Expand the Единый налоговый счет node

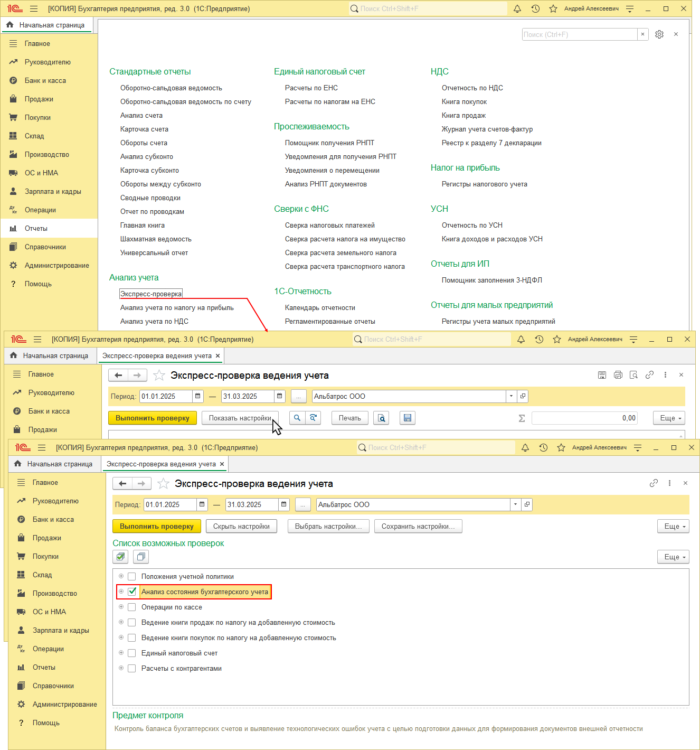click(x=121, y=653)
